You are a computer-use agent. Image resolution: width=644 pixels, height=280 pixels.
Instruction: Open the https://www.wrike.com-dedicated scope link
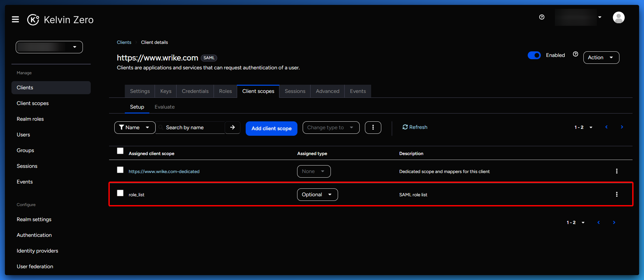pyautogui.click(x=164, y=171)
